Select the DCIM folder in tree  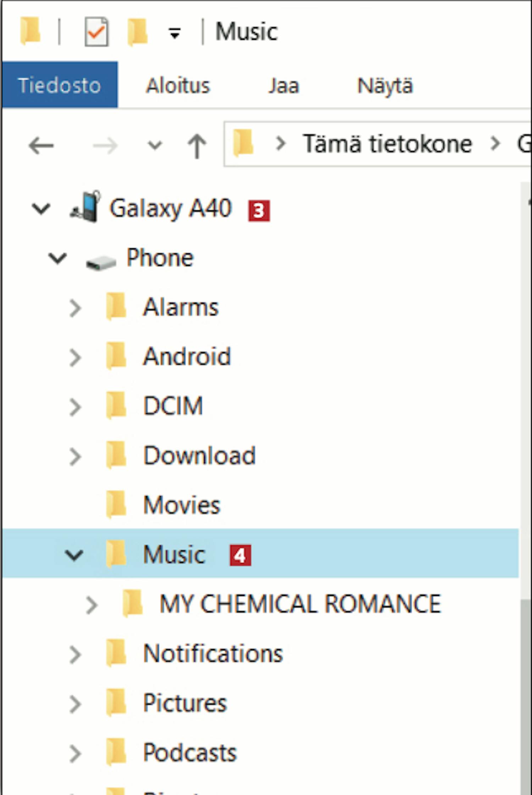coord(173,405)
